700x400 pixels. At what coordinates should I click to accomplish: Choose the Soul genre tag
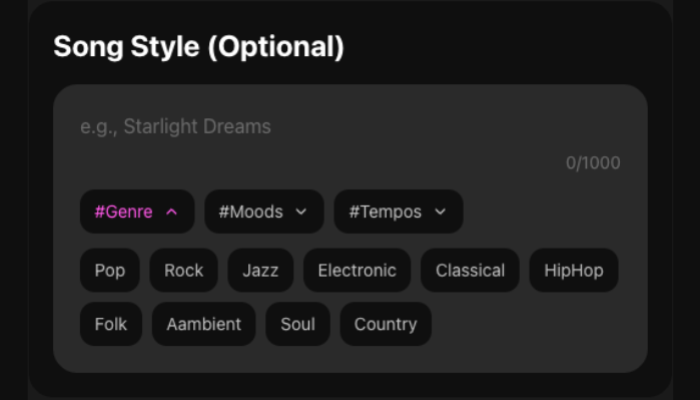pyautogui.click(x=298, y=324)
